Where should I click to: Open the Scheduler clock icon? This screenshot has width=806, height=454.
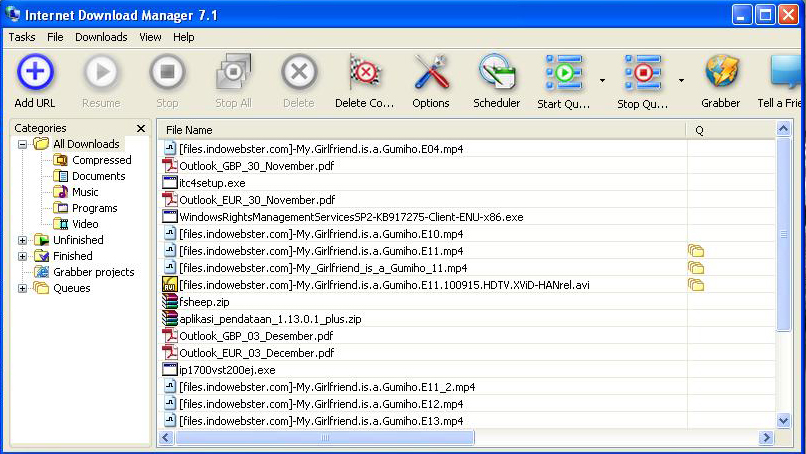pyautogui.click(x=497, y=72)
